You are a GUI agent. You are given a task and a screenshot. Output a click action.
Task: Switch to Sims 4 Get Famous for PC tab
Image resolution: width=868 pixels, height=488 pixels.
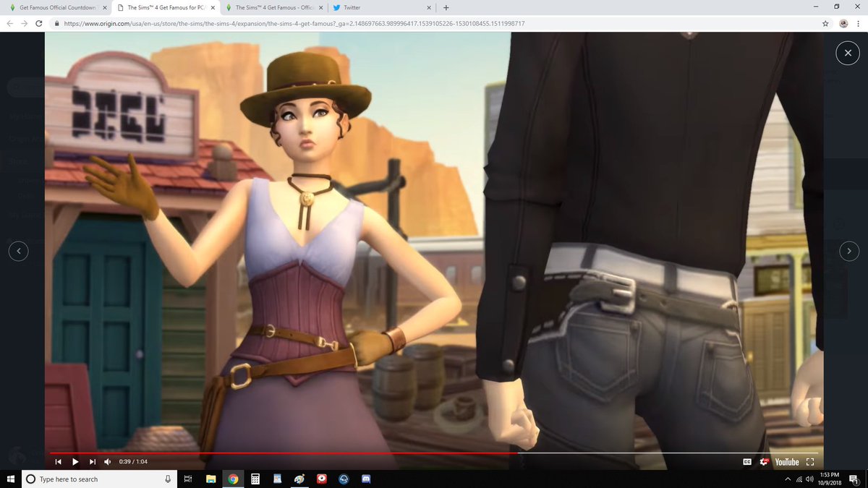point(166,7)
